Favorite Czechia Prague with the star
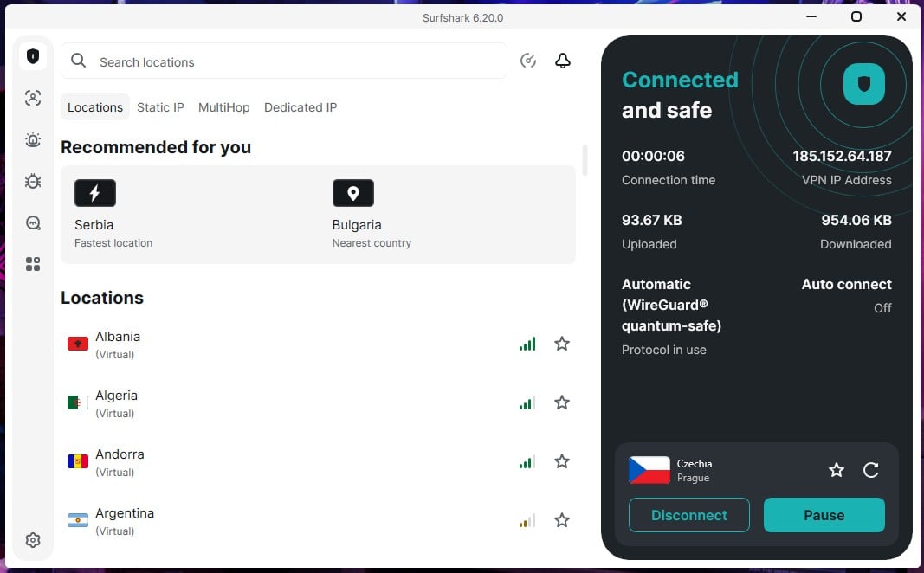The height and width of the screenshot is (573, 924). (837, 470)
